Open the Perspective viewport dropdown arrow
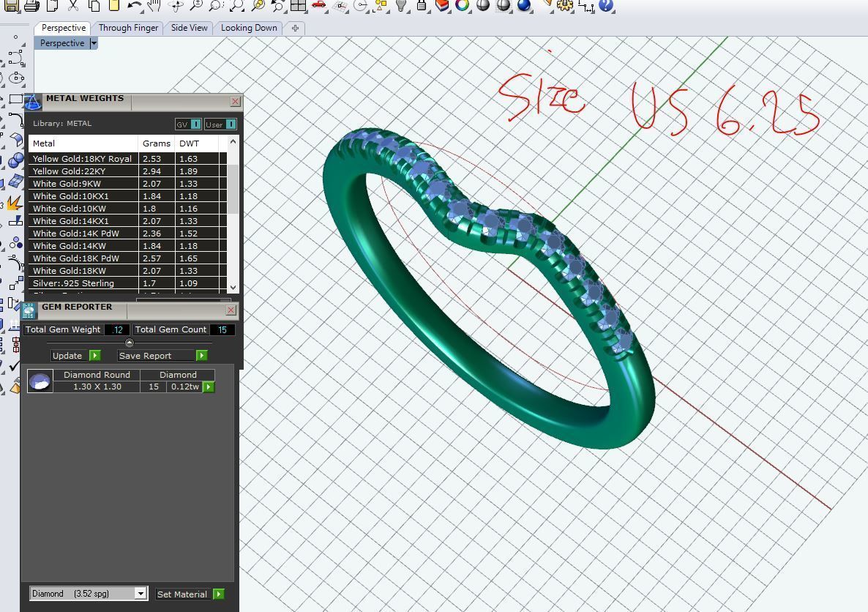Screen dimensions: 868x612 click(94, 43)
